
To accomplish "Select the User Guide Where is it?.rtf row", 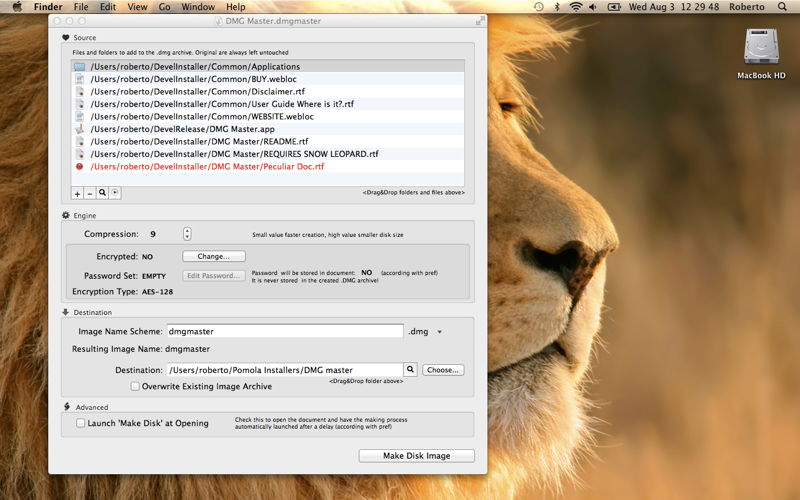I will (x=268, y=104).
